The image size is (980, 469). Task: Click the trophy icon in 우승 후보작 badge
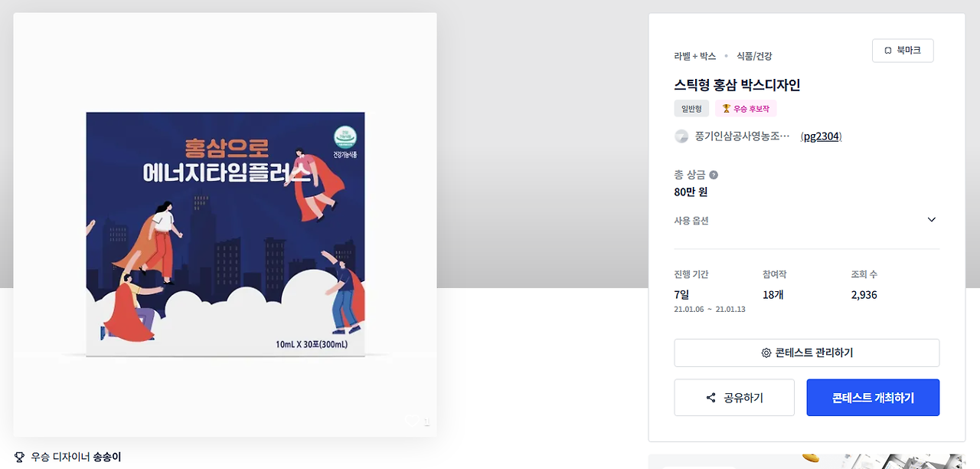coord(726,109)
